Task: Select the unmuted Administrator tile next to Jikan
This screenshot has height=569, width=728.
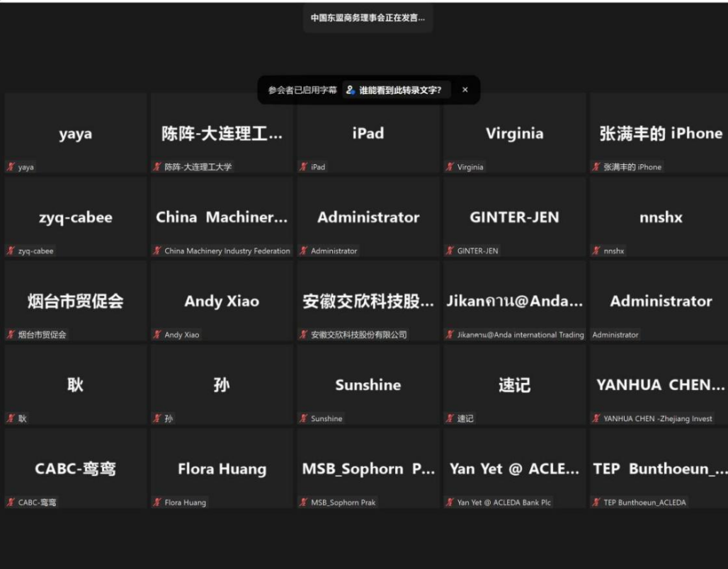Action: [x=660, y=301]
